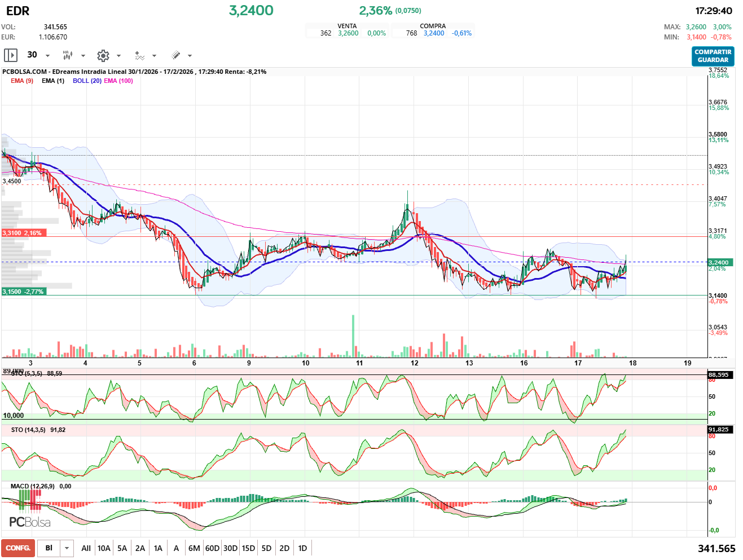Toggle the BOLL (20) indicator label
Viewport: 743px width, 560px height.
(87, 81)
